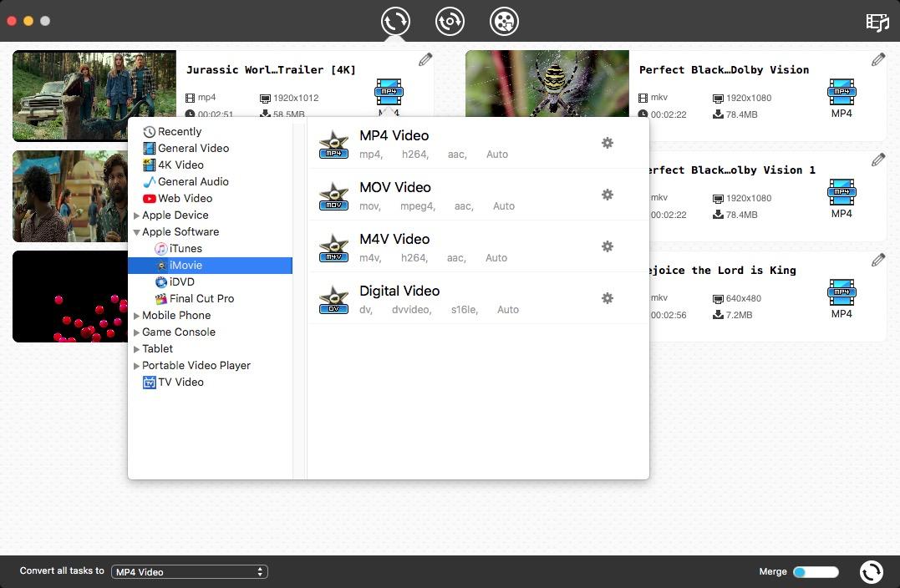This screenshot has height=588, width=900.
Task: Edit the Jurassic World Trailer task with pencil icon
Action: tap(425, 59)
